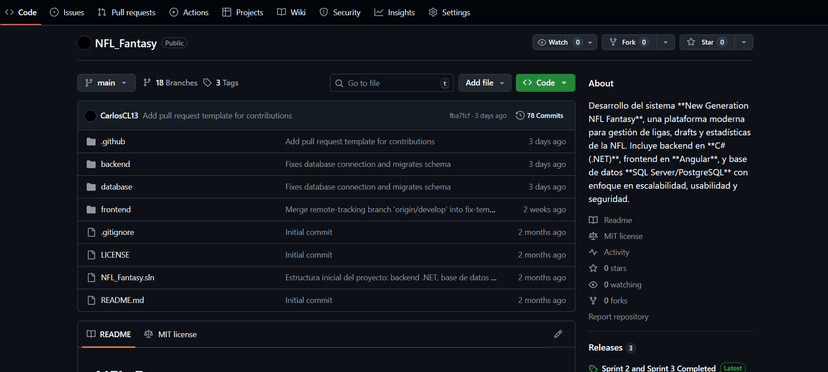Open the database folder name

[x=117, y=187]
